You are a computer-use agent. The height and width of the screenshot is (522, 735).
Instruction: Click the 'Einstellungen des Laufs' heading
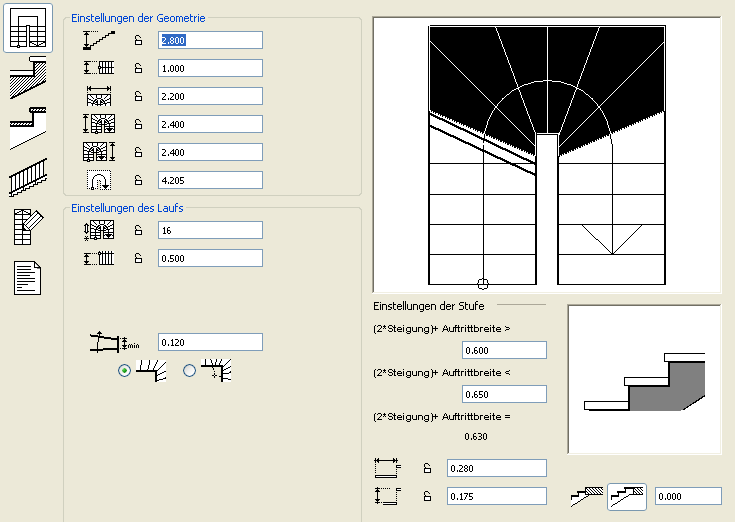(127, 208)
